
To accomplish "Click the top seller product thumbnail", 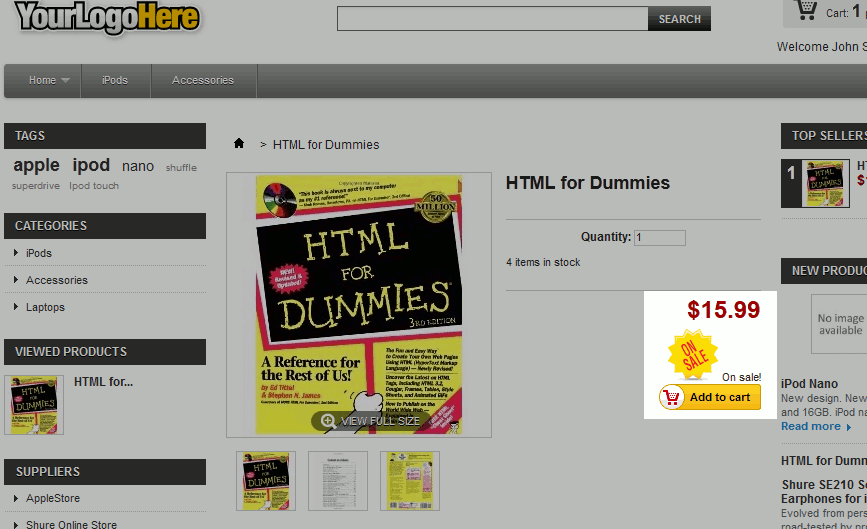I will coord(826,184).
